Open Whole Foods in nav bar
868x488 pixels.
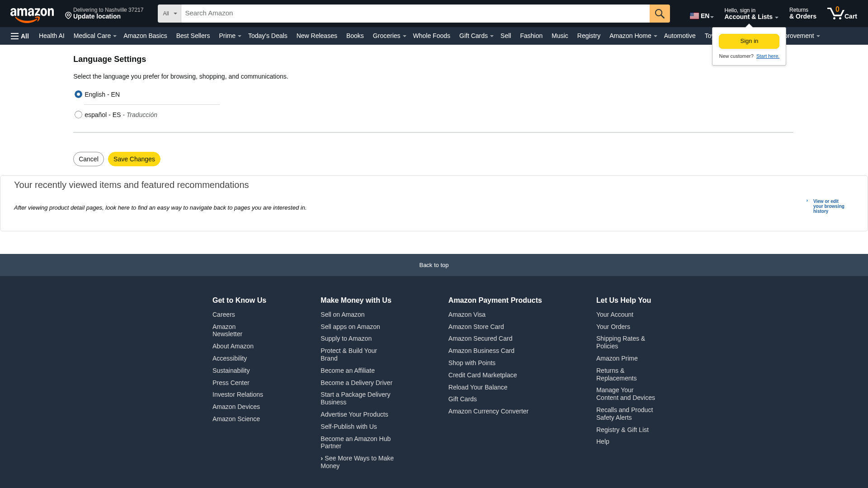[431, 36]
